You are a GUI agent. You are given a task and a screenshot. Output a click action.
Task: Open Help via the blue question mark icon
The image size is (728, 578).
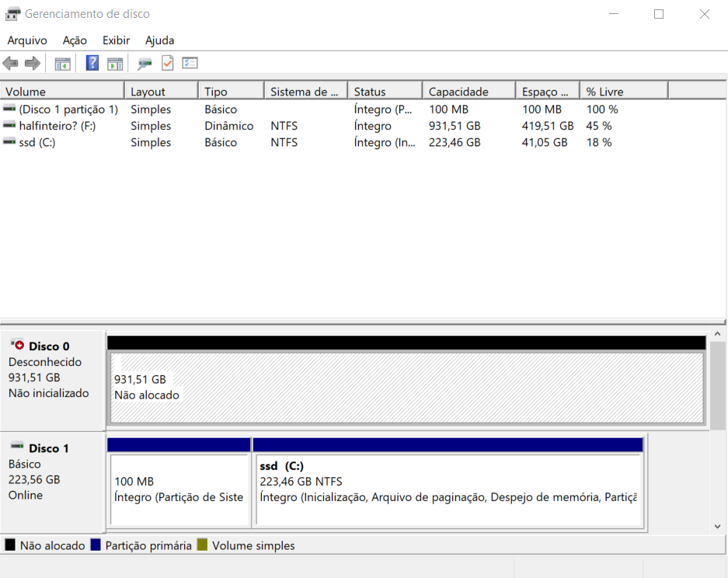pos(92,63)
